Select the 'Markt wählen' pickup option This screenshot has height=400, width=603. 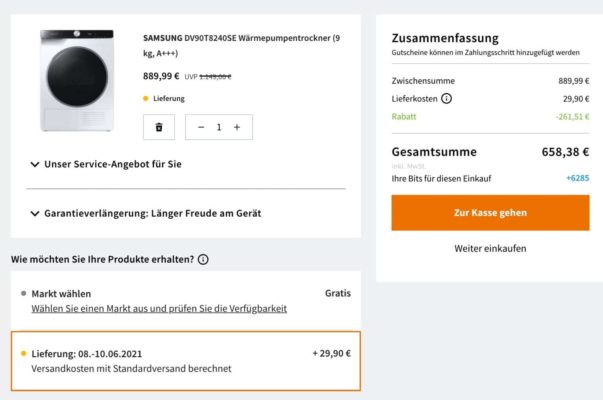coord(186,301)
